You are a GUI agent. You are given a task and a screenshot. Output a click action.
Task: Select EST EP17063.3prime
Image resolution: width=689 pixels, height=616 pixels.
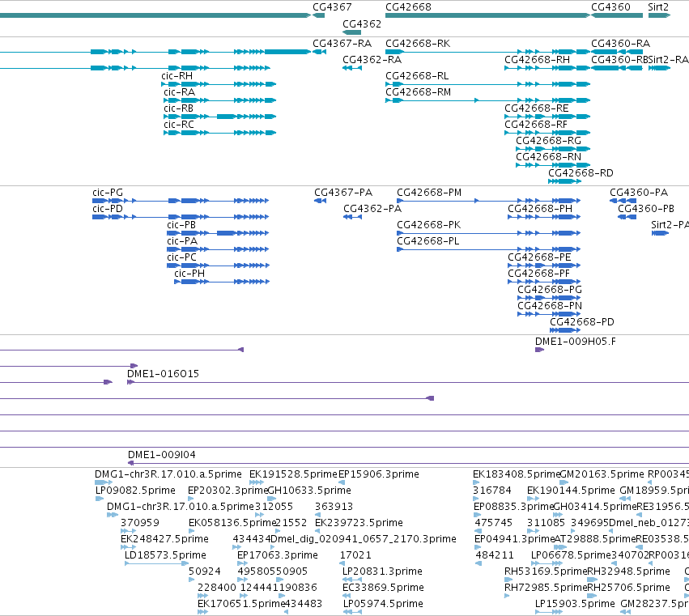277,555
